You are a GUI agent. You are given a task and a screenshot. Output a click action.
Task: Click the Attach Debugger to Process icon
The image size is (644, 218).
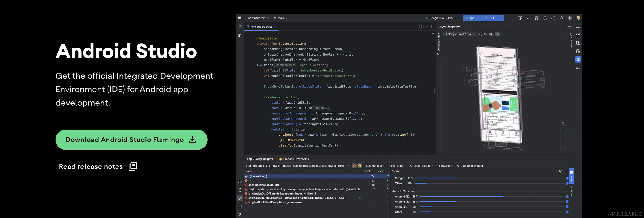click(545, 18)
